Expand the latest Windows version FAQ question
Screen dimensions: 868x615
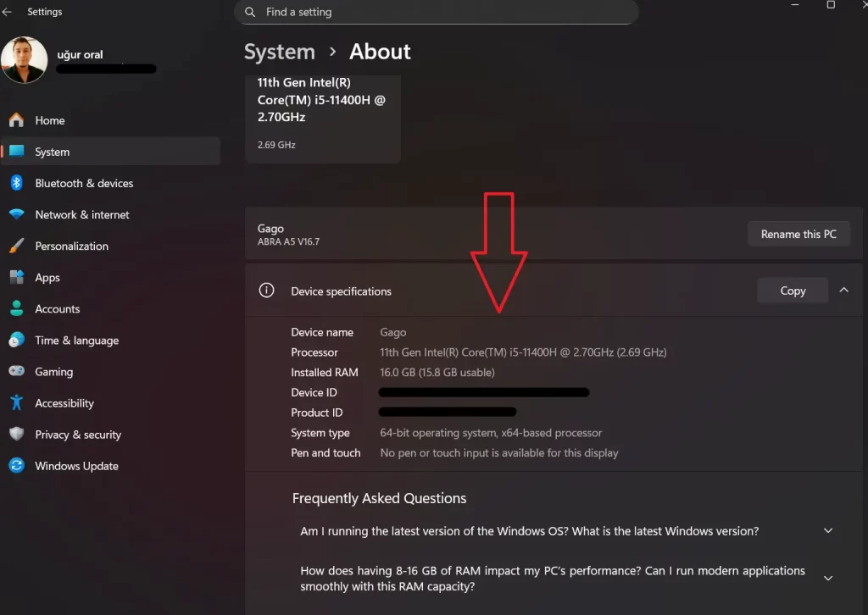(x=827, y=530)
